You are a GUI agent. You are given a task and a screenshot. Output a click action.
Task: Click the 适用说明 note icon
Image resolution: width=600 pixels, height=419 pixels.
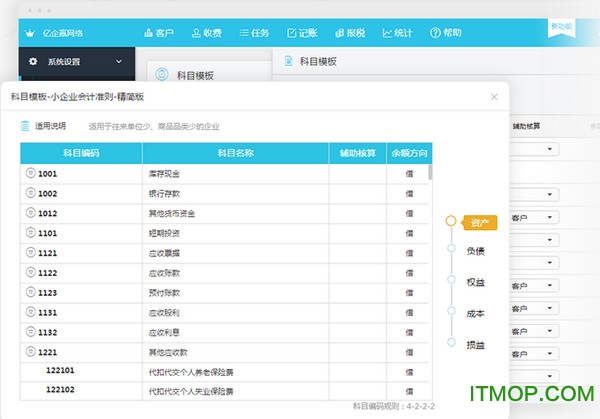coord(25,126)
